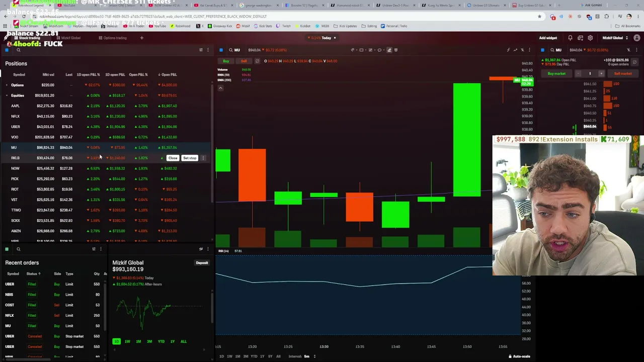Viewport: 644px width, 362px height.
Task: Switch account chart to 3M range
Action: tap(149, 341)
